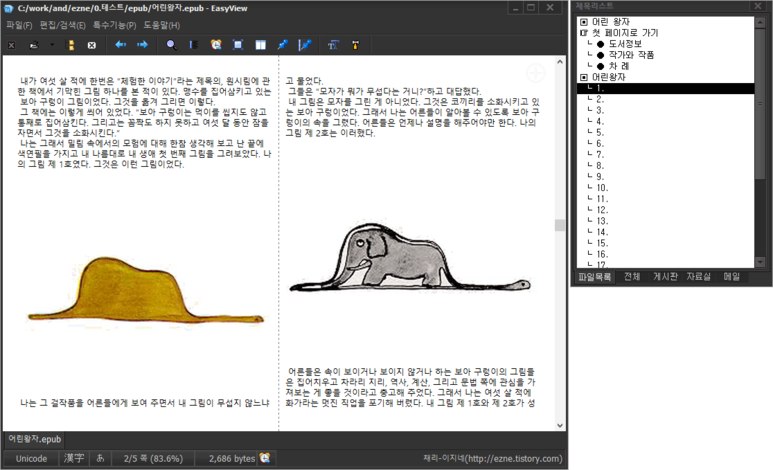This screenshot has width=773, height=470.
Task: Click the blue pushpin bookmark icon
Action: (x=282, y=45)
